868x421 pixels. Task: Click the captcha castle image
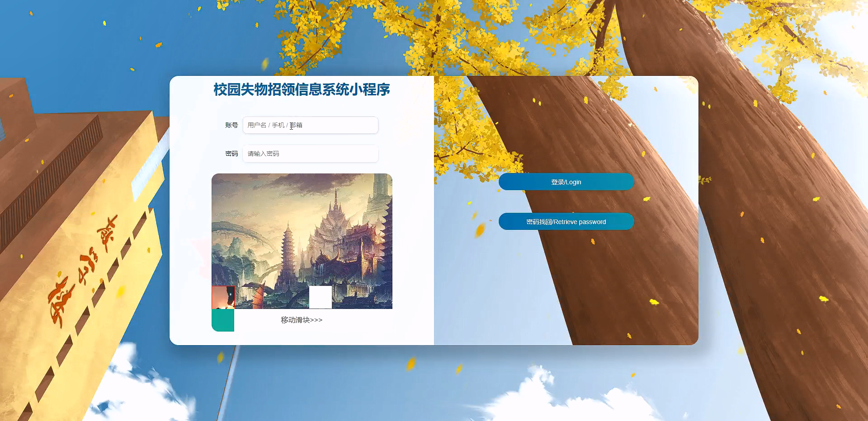pos(302,241)
